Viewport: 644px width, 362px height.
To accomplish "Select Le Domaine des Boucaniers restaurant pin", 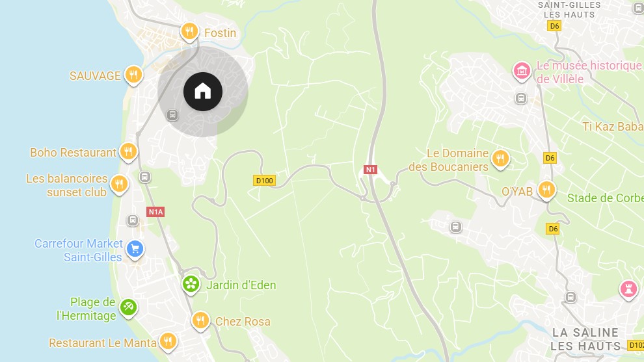I will [500, 159].
